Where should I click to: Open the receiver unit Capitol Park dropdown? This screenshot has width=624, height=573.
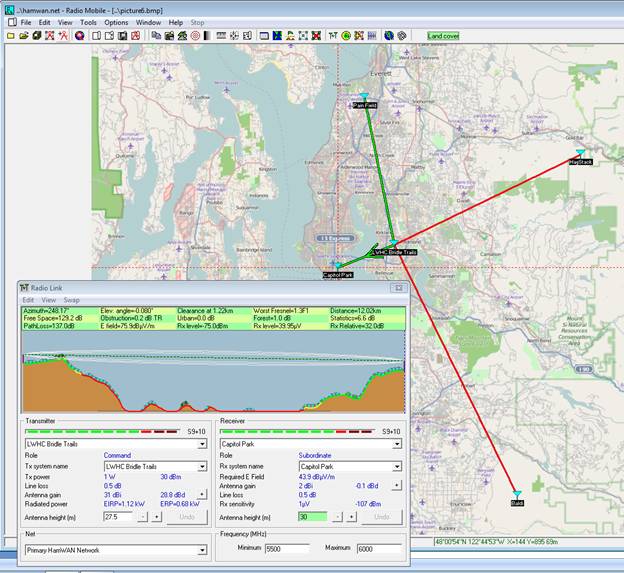click(398, 443)
